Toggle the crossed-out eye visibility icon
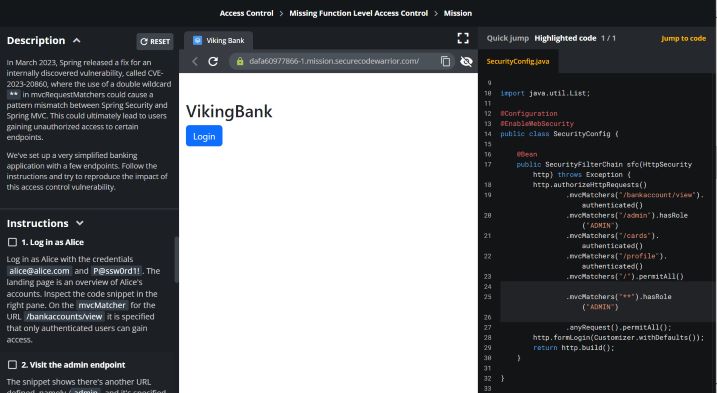The height and width of the screenshot is (393, 717). 466,61
